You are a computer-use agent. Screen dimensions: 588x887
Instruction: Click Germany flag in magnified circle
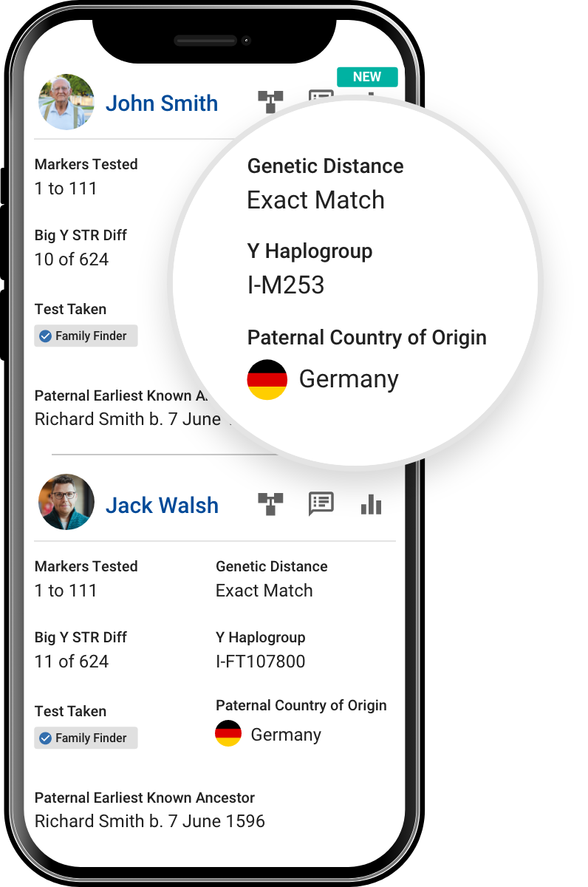(x=267, y=380)
